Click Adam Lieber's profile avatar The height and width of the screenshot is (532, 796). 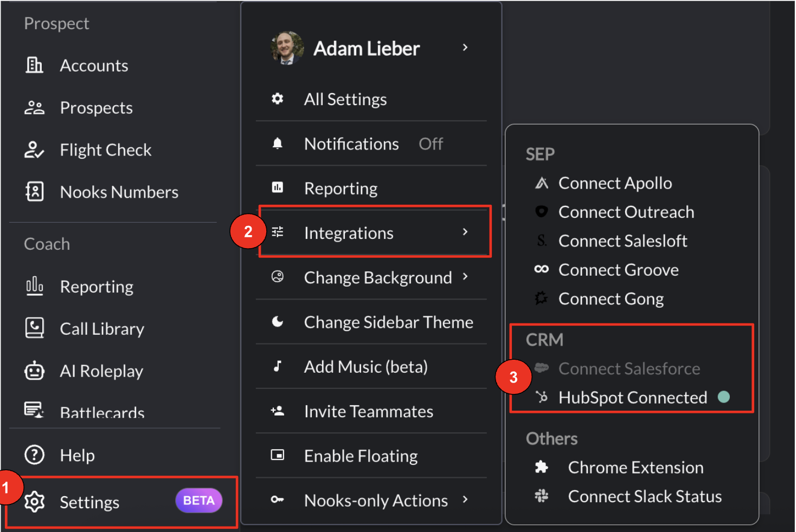287,48
